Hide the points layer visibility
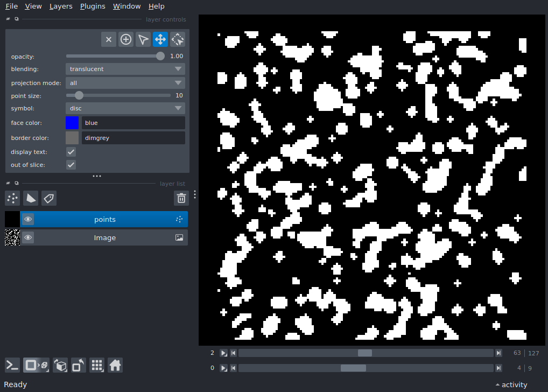The height and width of the screenshot is (392, 548). coord(28,219)
